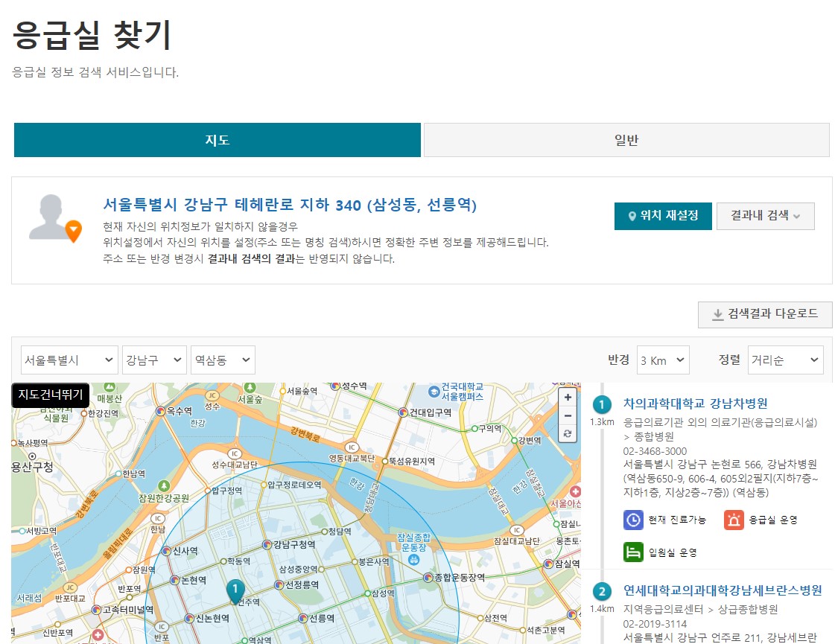Click phone number 02-2019-3114

coord(655,624)
